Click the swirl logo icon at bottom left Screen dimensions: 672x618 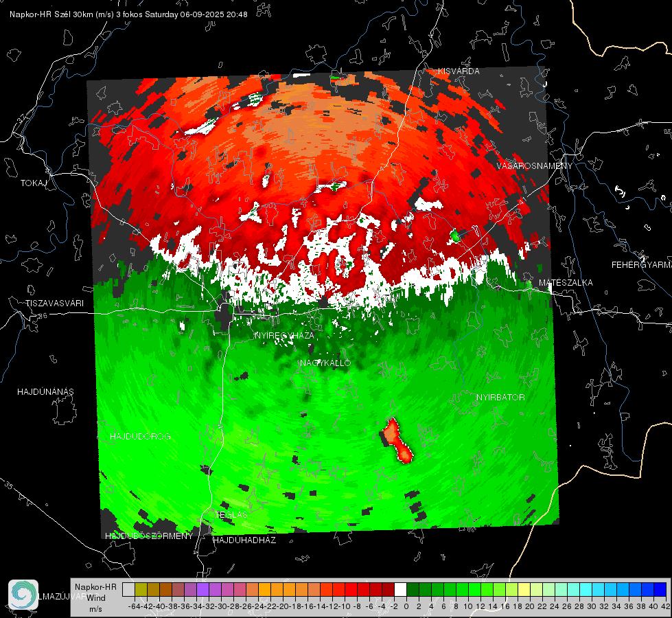(x=23, y=595)
